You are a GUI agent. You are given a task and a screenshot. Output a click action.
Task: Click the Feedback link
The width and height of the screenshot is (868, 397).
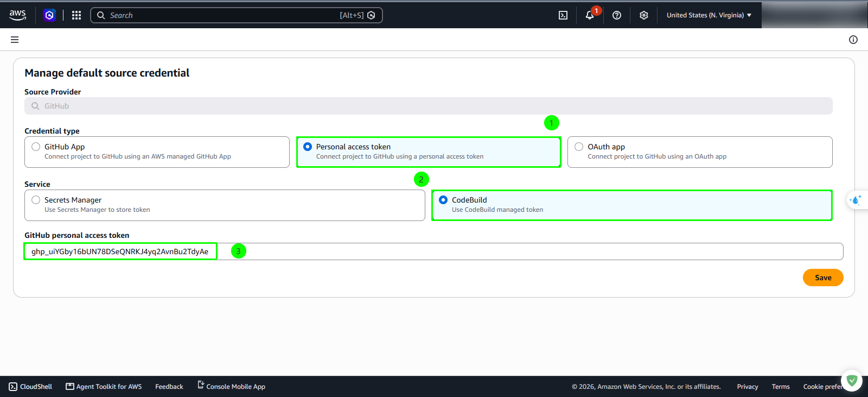169,387
